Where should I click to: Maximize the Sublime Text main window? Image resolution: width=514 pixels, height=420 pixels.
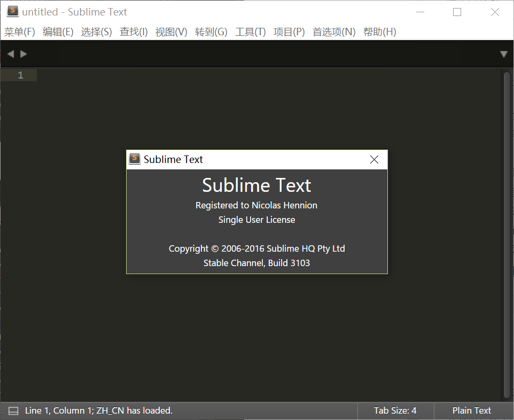click(457, 12)
